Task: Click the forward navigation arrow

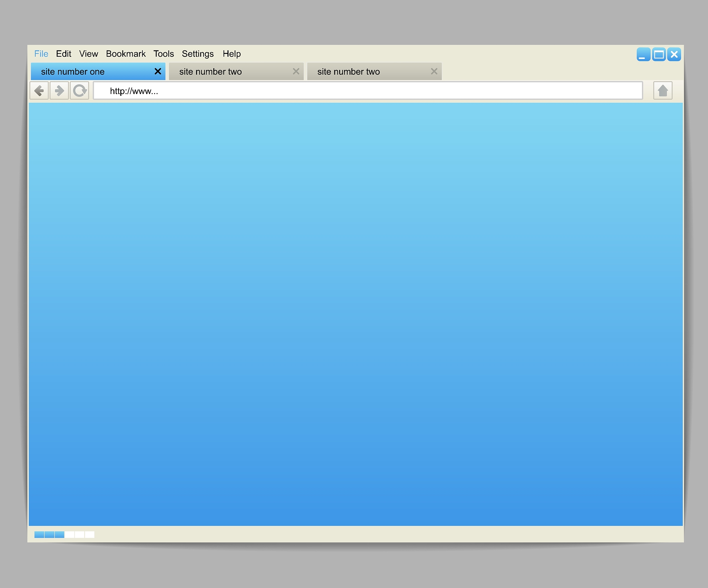Action: point(59,91)
